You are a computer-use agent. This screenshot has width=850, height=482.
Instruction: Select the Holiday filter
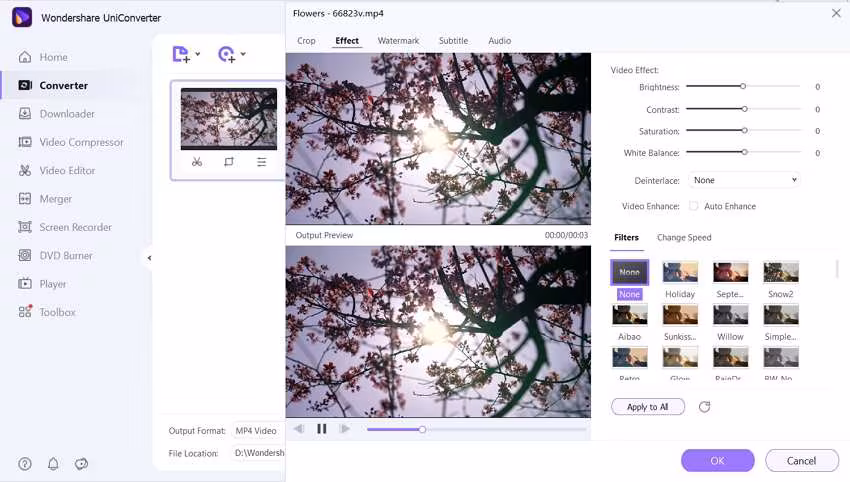point(680,272)
